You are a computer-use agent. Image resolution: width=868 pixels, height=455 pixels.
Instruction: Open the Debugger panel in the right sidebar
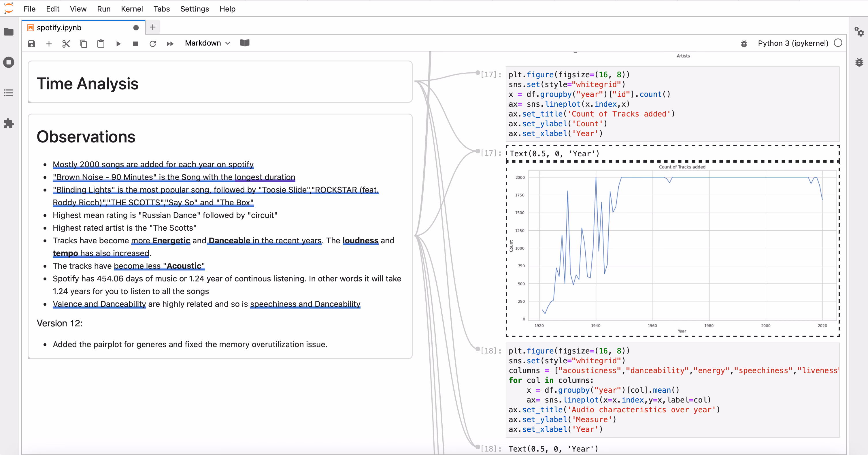pos(859,62)
